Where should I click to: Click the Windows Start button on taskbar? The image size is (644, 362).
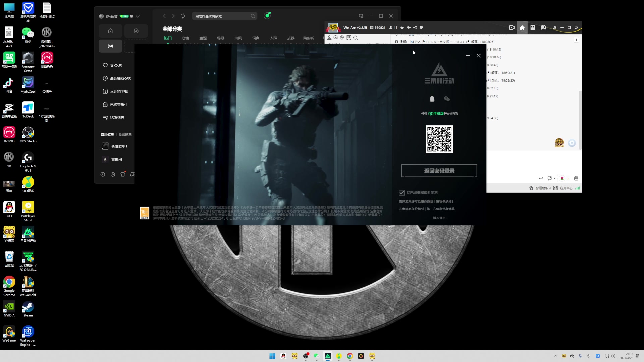coord(272,356)
